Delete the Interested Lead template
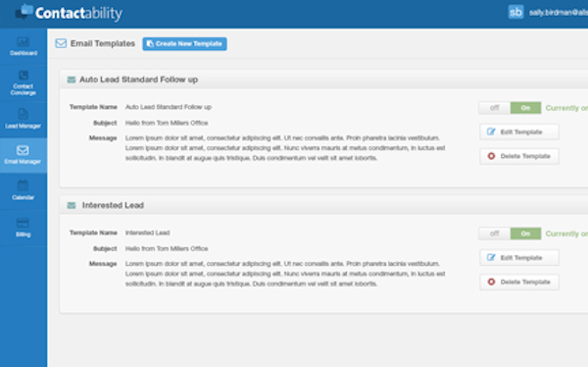The width and height of the screenshot is (588, 367). [x=519, y=282]
